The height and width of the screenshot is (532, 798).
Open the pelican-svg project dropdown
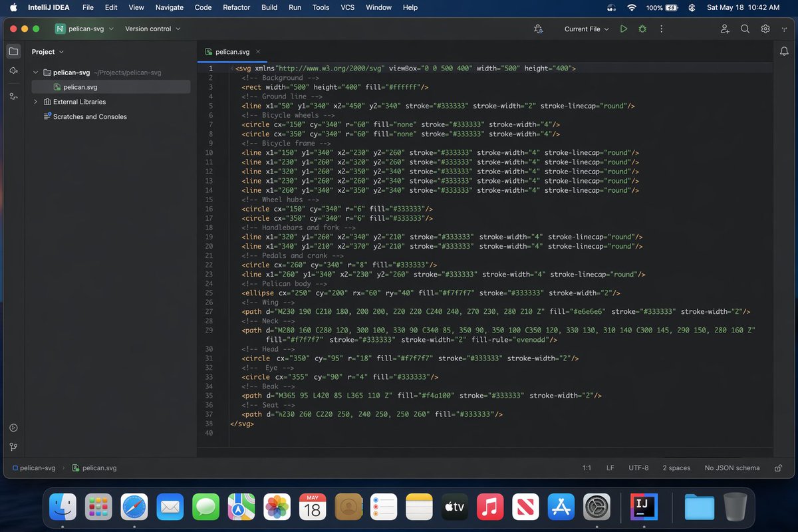pyautogui.click(x=84, y=29)
